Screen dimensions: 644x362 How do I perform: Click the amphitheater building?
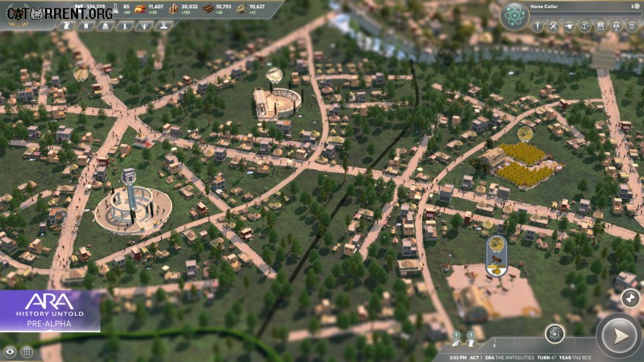tap(277, 102)
